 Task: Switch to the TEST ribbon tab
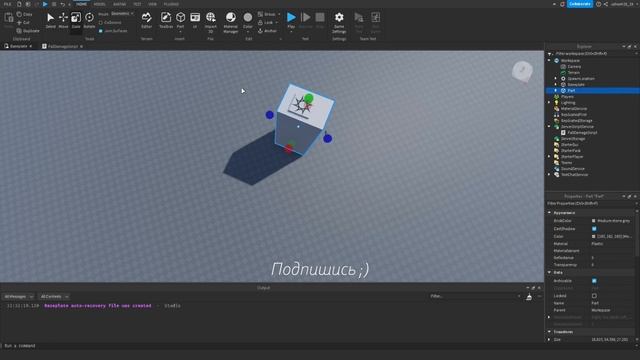[137, 4]
